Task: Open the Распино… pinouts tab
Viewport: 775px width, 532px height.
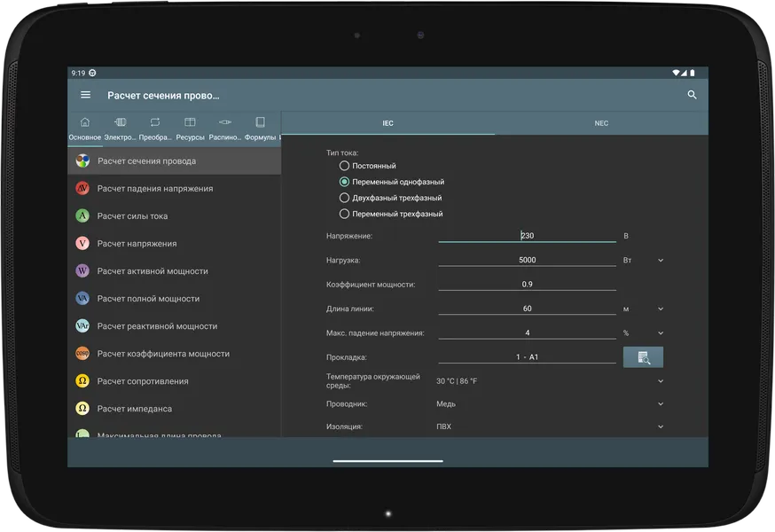Action: click(225, 129)
